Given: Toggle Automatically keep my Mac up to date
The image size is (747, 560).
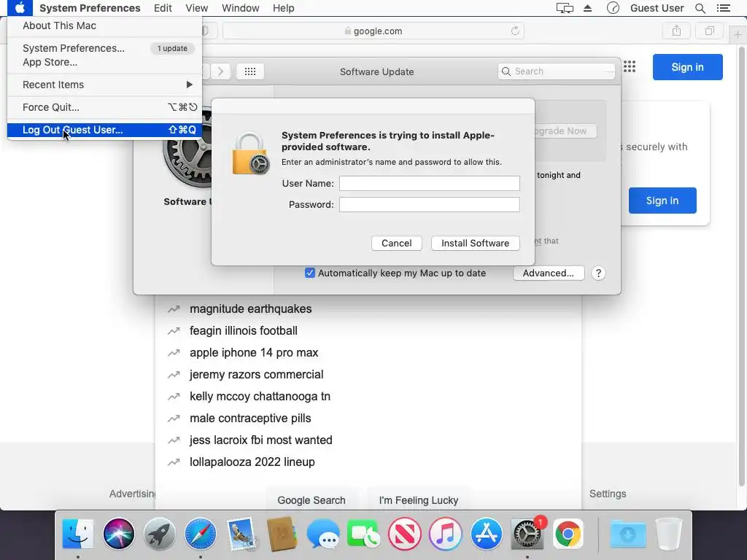Looking at the screenshot, I should [309, 273].
